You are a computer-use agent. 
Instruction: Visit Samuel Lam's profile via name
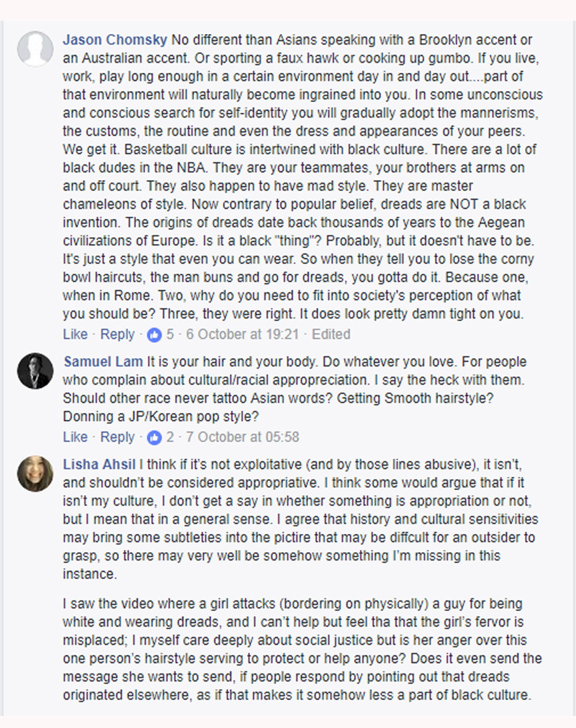click(103, 362)
